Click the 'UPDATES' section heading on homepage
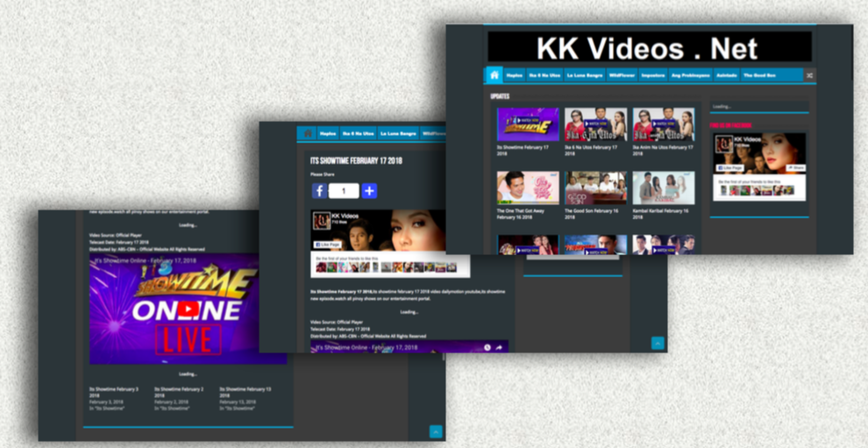 coord(500,96)
